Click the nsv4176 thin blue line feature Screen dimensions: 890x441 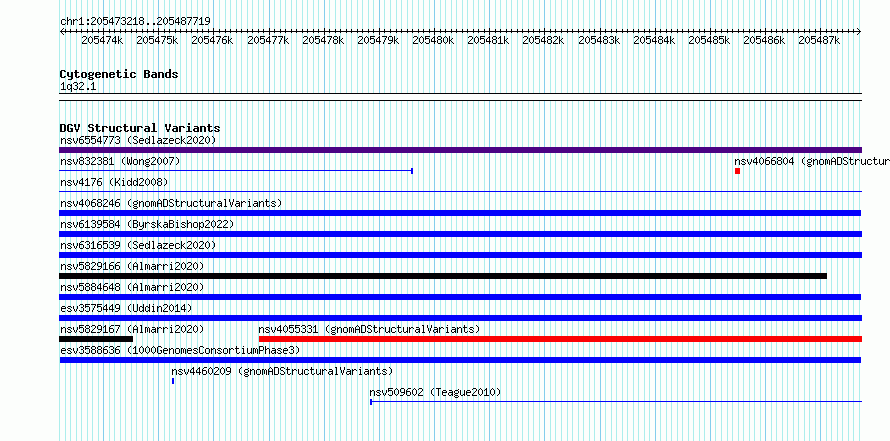(460, 192)
